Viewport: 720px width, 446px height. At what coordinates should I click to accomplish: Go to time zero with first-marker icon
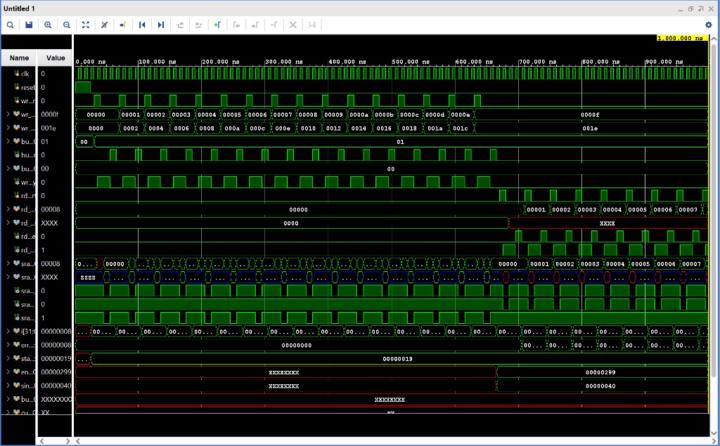click(142, 24)
